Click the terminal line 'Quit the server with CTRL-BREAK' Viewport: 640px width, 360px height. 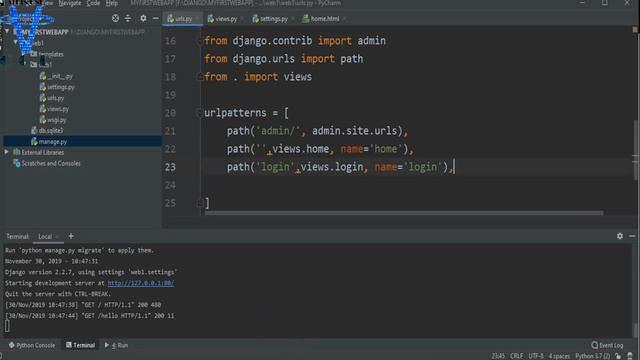pos(58,294)
